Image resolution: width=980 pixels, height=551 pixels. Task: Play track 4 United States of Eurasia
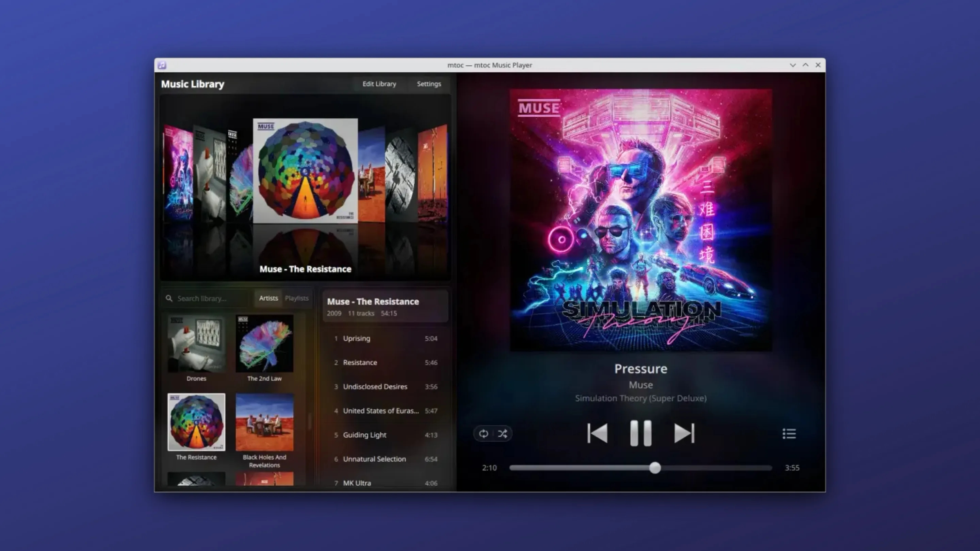click(386, 411)
